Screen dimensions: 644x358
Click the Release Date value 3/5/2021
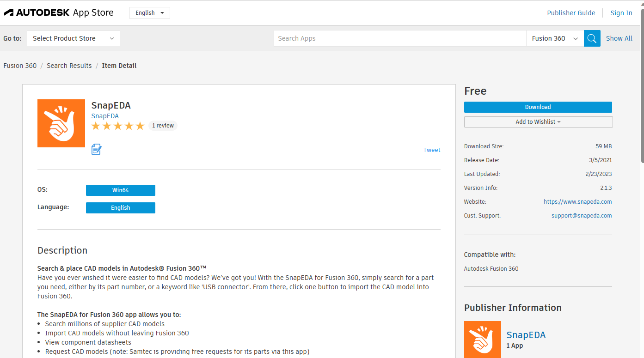(600, 160)
